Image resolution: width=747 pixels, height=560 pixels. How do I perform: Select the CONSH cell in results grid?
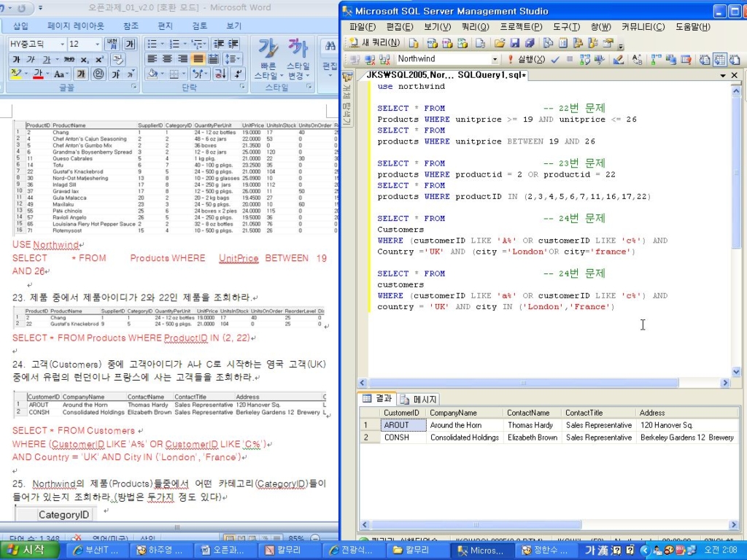403,437
